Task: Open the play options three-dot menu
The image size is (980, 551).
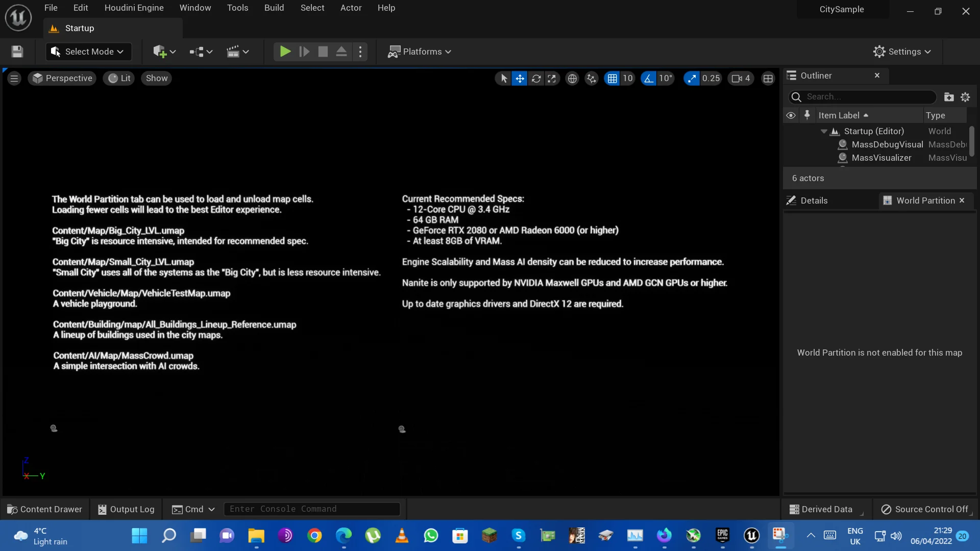Action: 360,52
